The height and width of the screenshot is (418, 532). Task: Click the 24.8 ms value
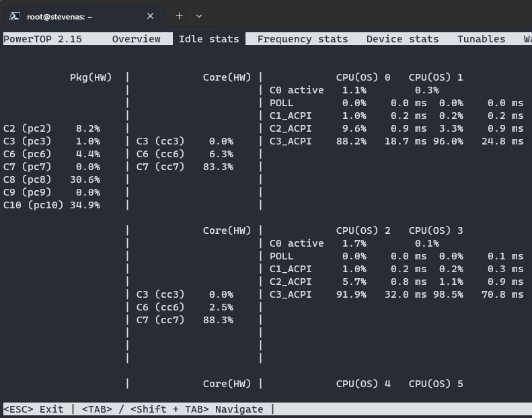502,141
